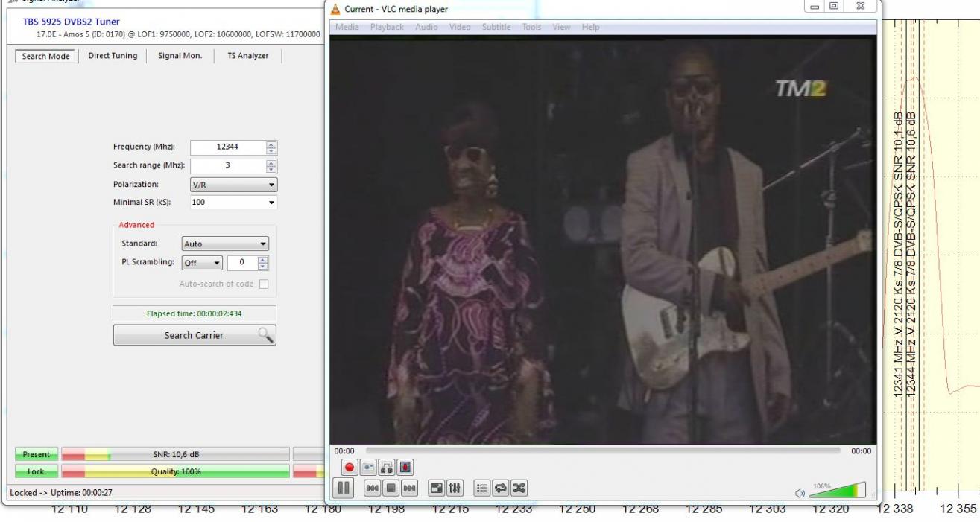The width and height of the screenshot is (980, 522).
Task: Stop playback in VLC
Action: (390, 488)
